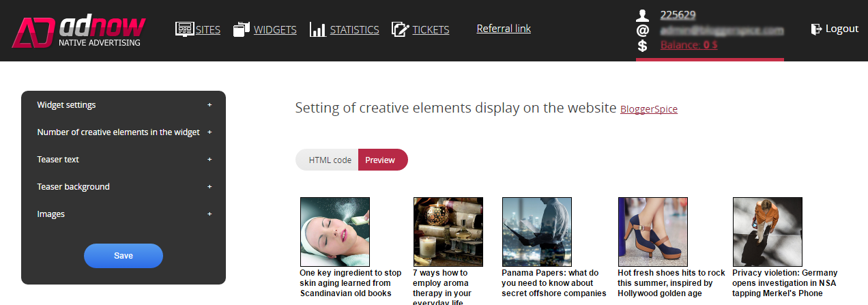Click the Sites monitor icon

[185, 29]
